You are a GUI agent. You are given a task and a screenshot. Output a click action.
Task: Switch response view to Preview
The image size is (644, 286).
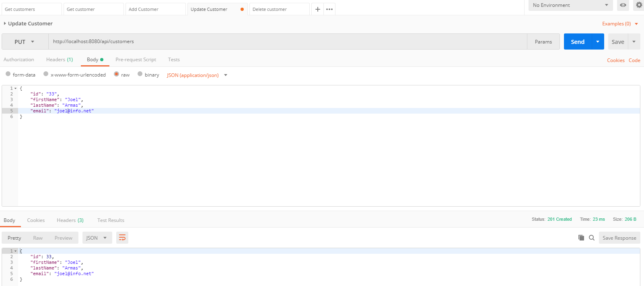point(64,238)
